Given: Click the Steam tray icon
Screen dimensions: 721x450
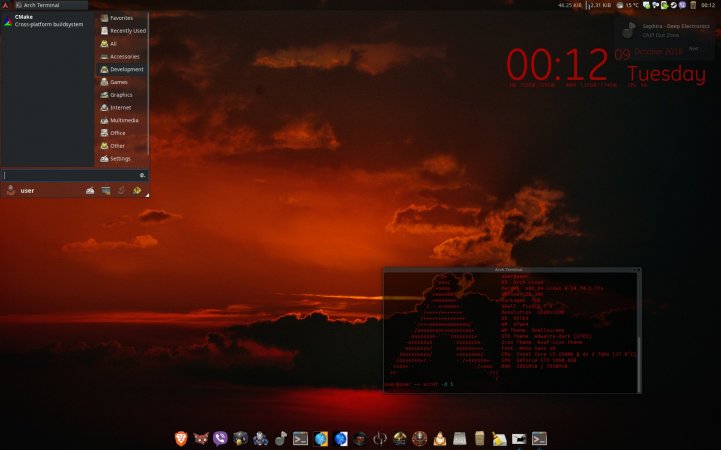Looking at the screenshot, I should (x=674, y=5).
